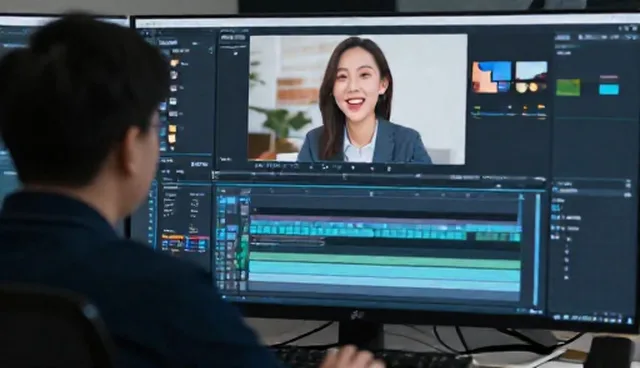Select the sky and sunglasses media thumbnail

pos(531,77)
